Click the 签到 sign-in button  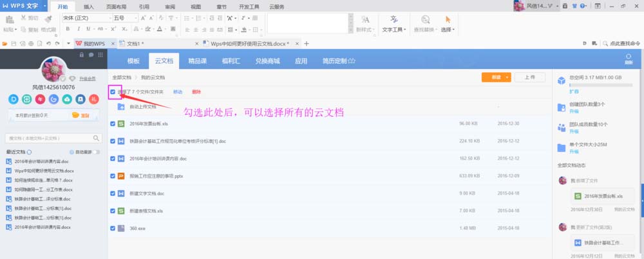(x=81, y=115)
